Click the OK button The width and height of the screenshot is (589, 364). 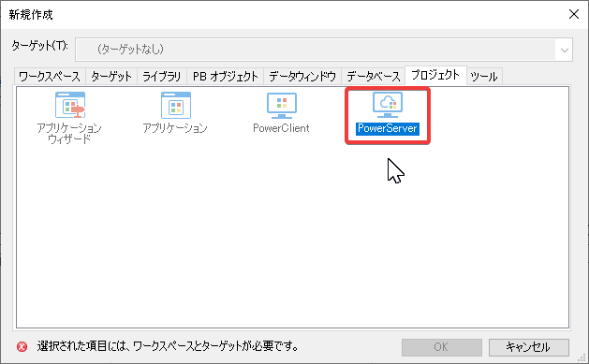coord(441,347)
